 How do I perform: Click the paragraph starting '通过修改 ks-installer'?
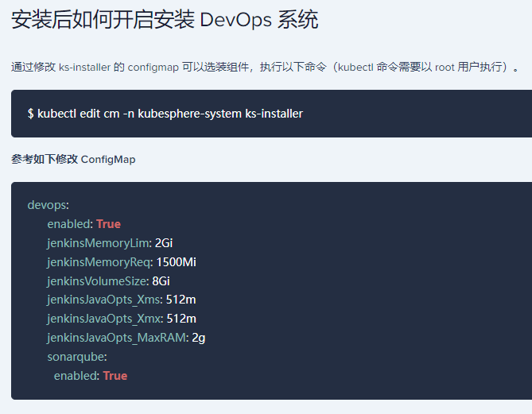(265, 67)
